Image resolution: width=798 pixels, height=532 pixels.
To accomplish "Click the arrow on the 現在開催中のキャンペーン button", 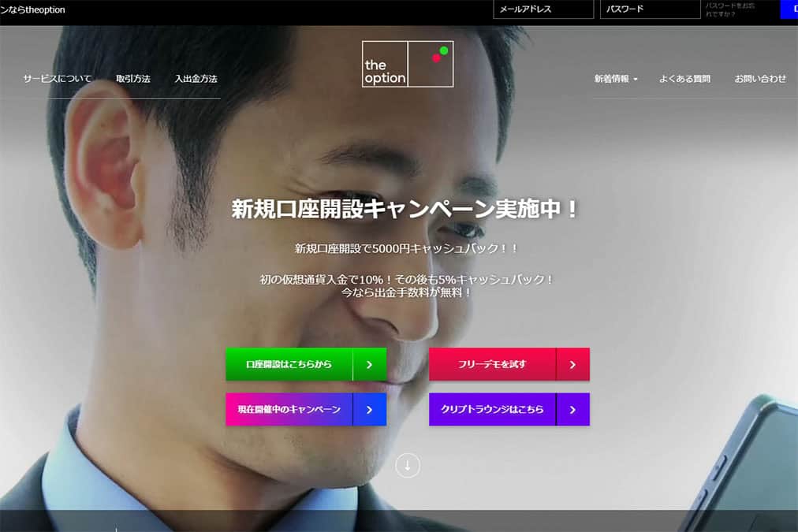I will (x=370, y=409).
